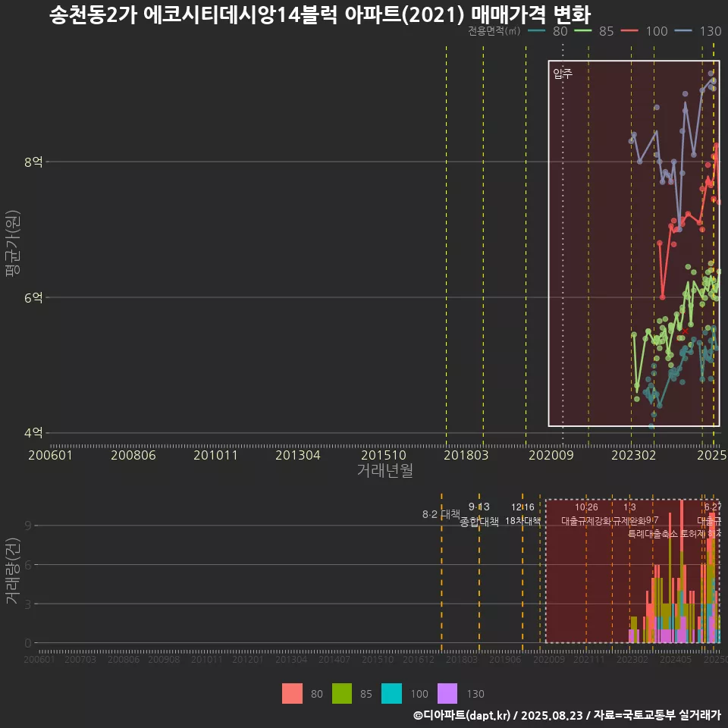Click the 평균가(원) y-axis title

pos(13,243)
